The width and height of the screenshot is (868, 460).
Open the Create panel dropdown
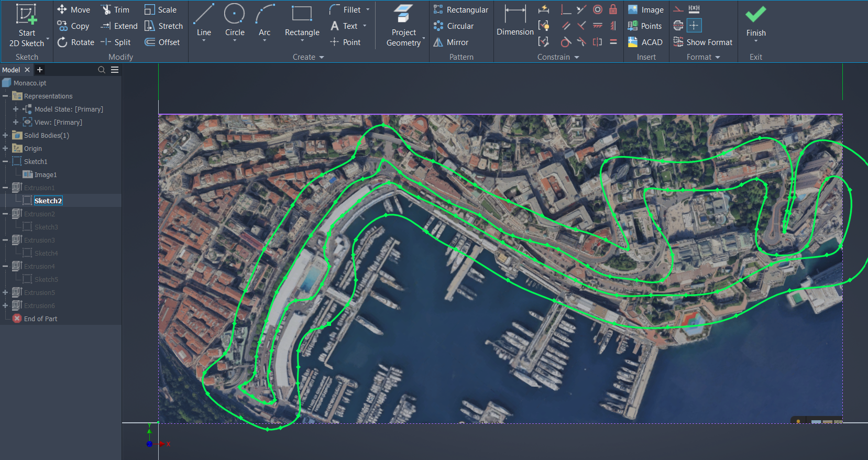point(309,57)
